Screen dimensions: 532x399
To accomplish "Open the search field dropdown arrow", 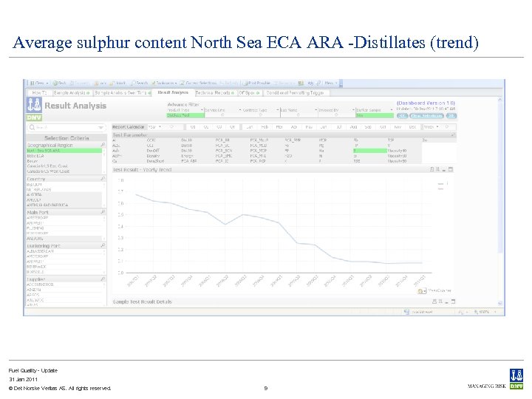I will [100, 128].
